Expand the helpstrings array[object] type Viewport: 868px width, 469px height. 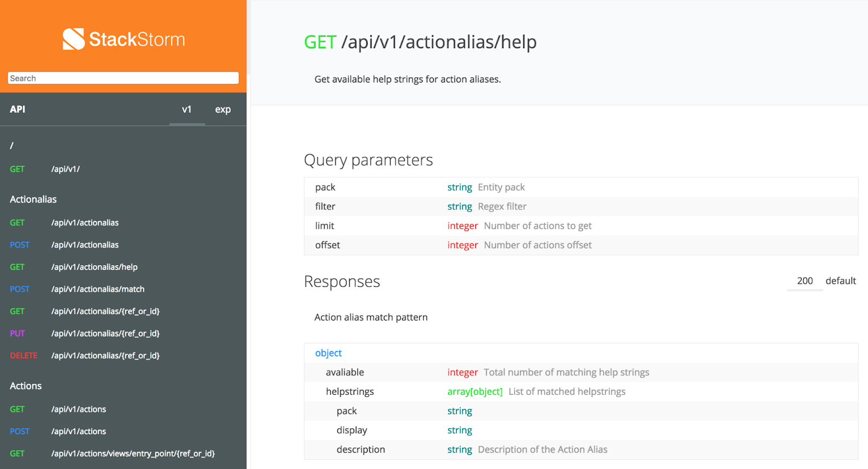pos(475,391)
